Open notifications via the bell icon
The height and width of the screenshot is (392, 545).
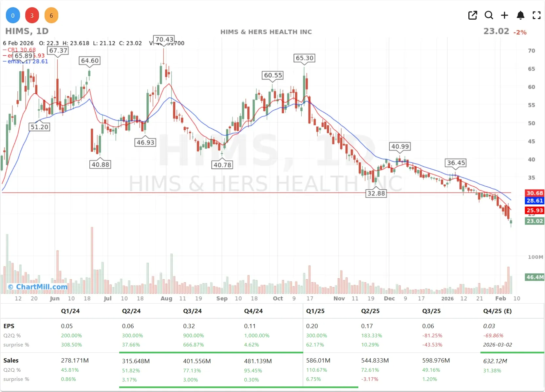pyautogui.click(x=520, y=15)
